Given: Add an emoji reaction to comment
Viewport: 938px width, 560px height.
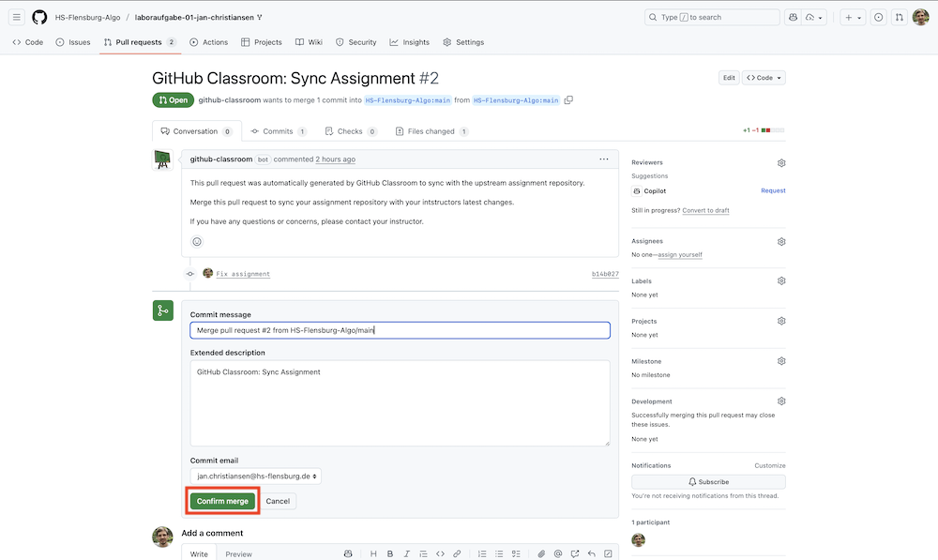Looking at the screenshot, I should (x=197, y=241).
